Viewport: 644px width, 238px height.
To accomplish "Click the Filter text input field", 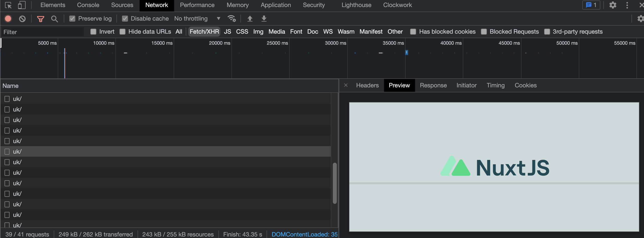I will 43,32.
